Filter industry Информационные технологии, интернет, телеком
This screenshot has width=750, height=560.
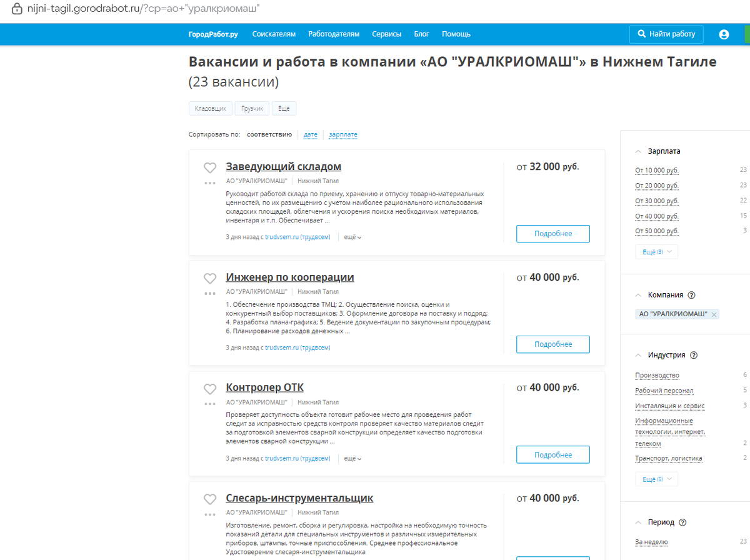670,432
